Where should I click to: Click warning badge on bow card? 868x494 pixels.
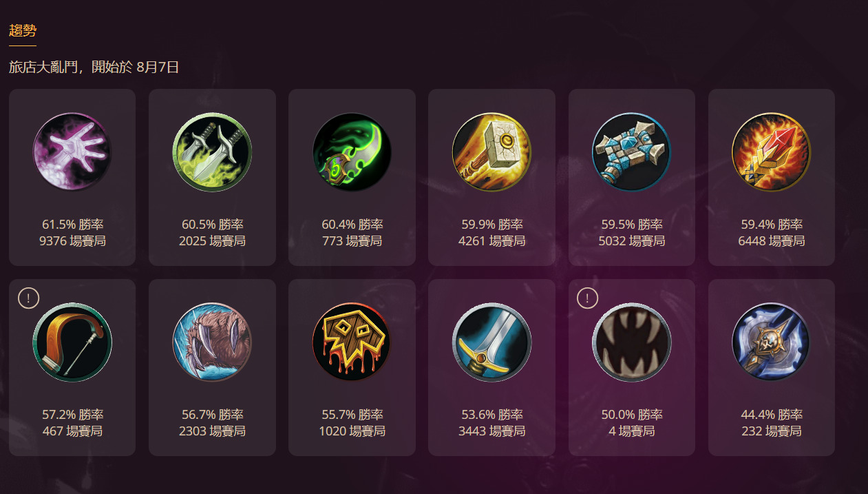pos(28,298)
